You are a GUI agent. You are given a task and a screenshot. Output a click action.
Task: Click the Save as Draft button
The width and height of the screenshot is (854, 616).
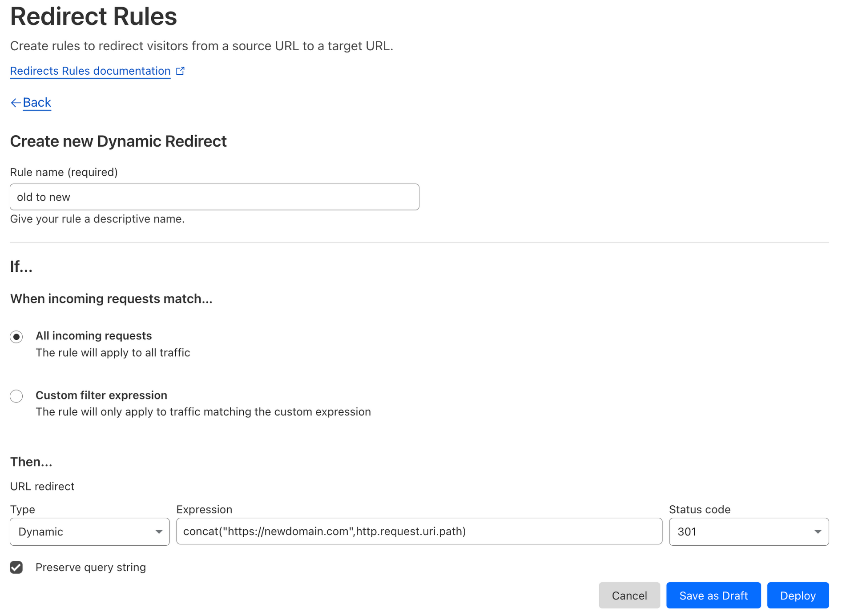713,596
